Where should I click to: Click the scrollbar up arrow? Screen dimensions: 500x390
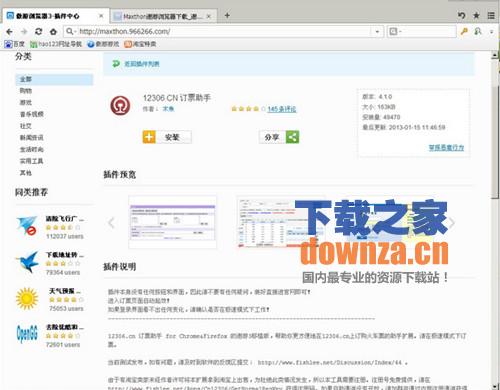[x=495, y=55]
